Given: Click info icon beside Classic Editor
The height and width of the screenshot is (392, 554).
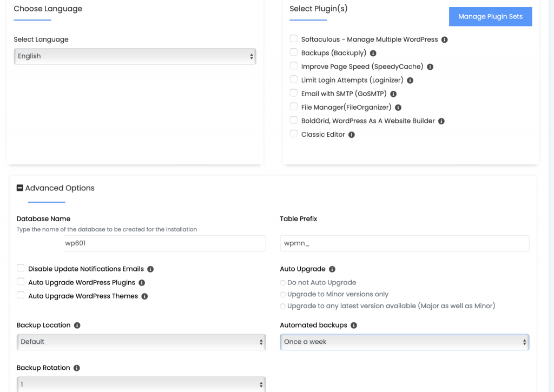Looking at the screenshot, I should point(352,135).
